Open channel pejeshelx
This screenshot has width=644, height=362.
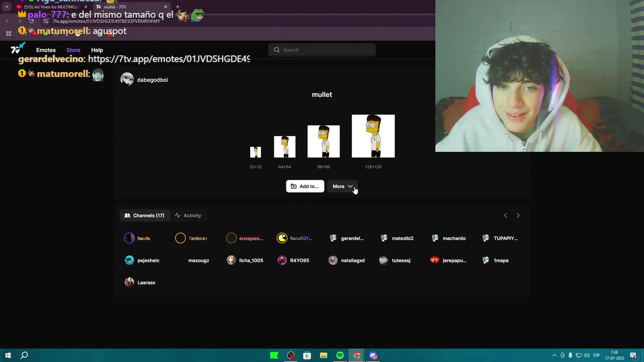pos(142,260)
